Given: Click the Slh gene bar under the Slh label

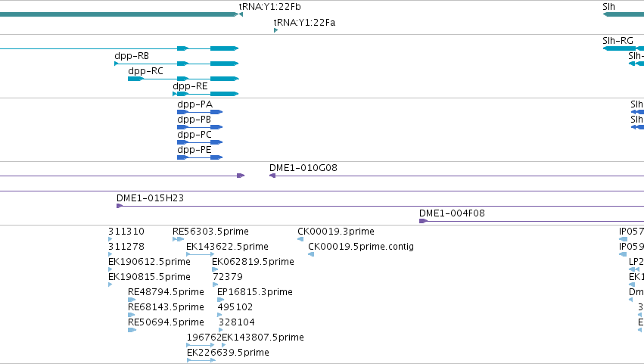Looking at the screenshot, I should pyautogui.click(x=623, y=14).
